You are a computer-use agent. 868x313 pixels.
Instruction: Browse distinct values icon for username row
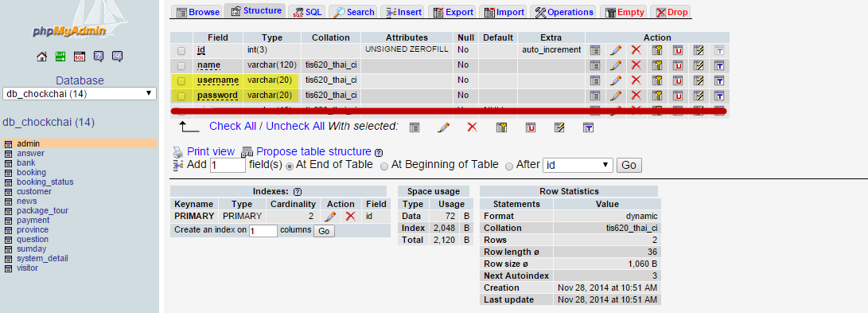click(x=595, y=80)
